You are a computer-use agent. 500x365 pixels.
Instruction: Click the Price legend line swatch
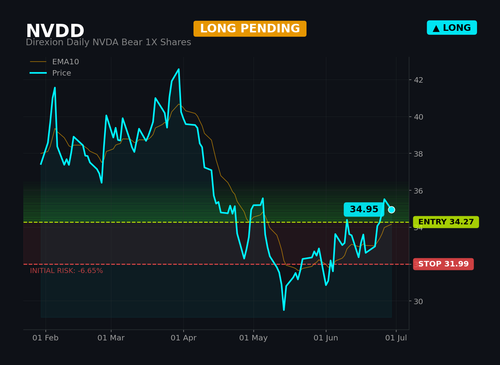tap(38, 73)
